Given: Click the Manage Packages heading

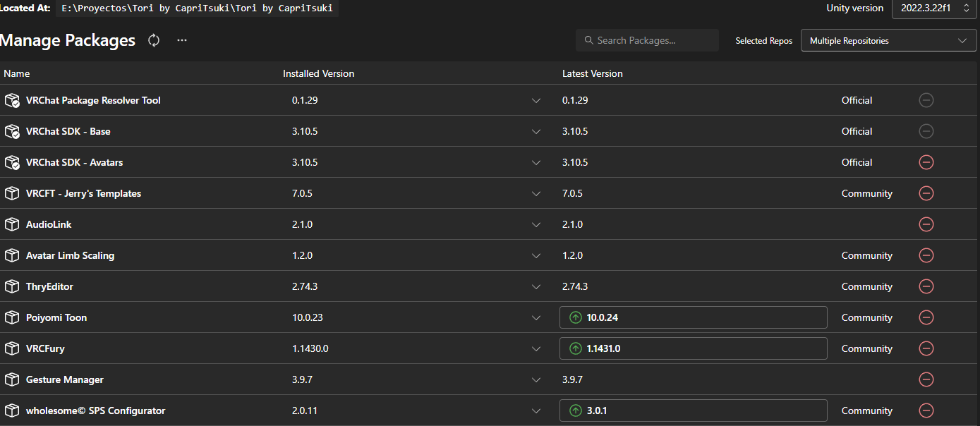Looking at the screenshot, I should 68,40.
